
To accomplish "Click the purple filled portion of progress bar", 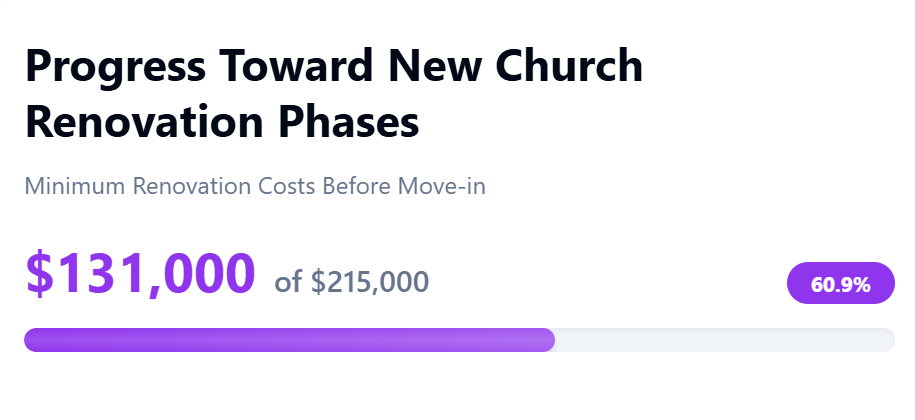I will coord(289,340).
